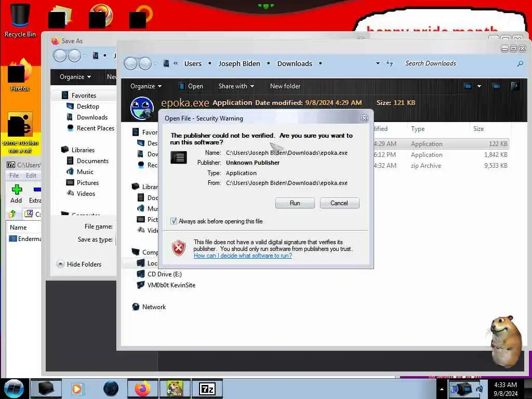Screen dimensions: 532x399
Task: Open the media player taskbar icon
Action: (77, 389)
